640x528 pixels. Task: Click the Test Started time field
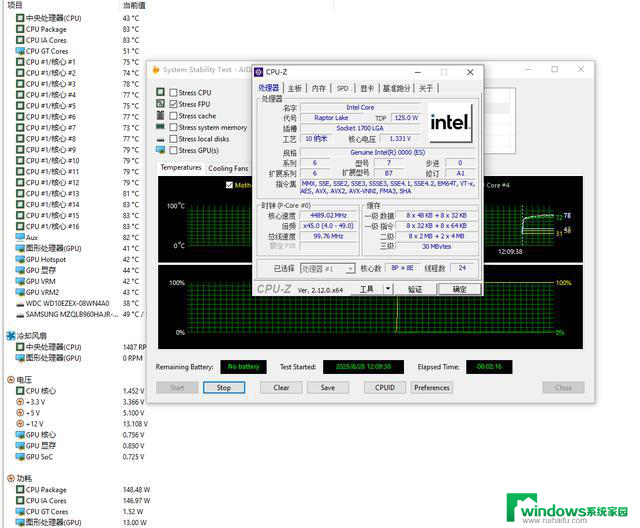coord(363,367)
